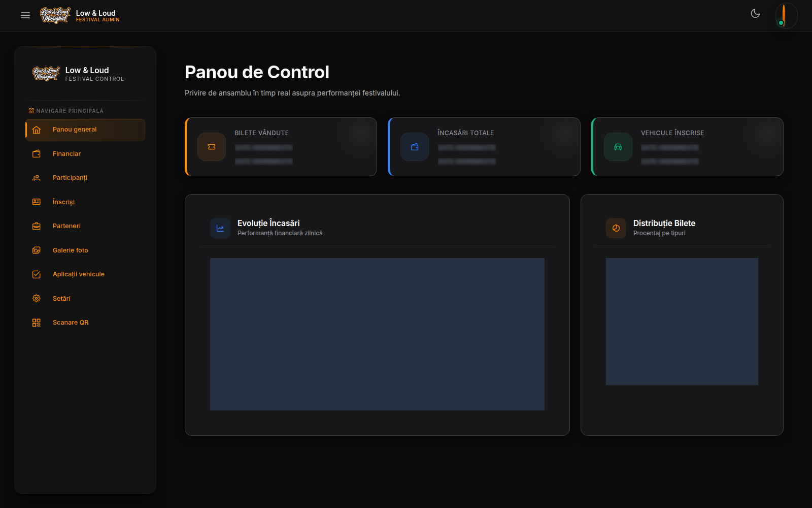Click the Înscriși ID card icon
812x508 pixels.
tap(37, 202)
